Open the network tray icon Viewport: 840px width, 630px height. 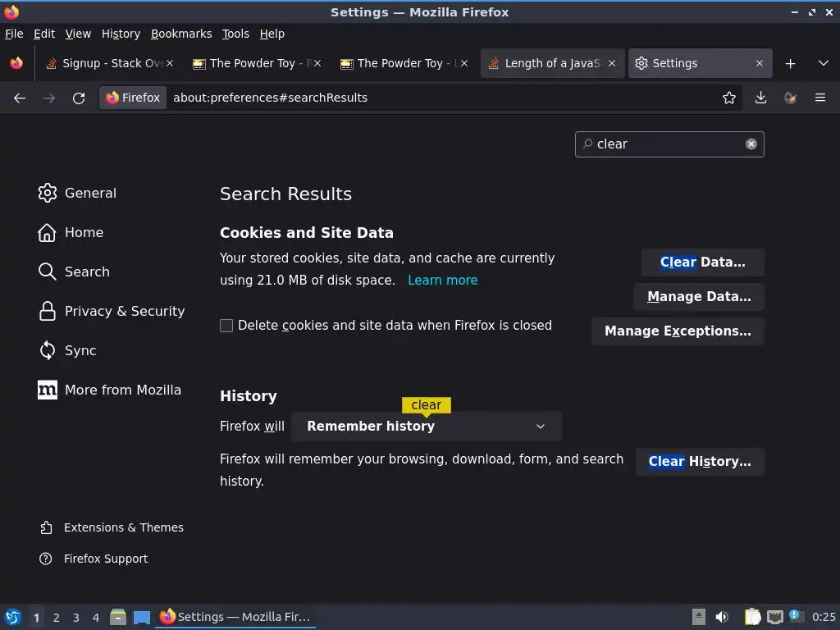774,617
